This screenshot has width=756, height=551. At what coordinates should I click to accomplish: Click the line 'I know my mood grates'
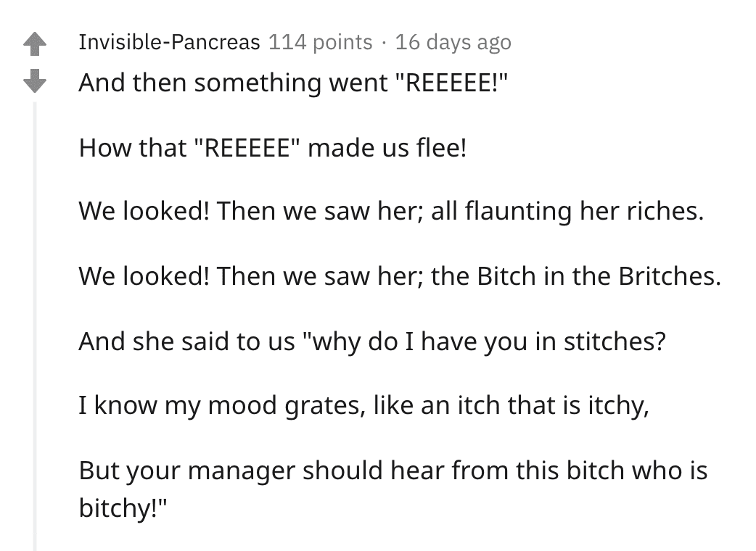click(364, 405)
